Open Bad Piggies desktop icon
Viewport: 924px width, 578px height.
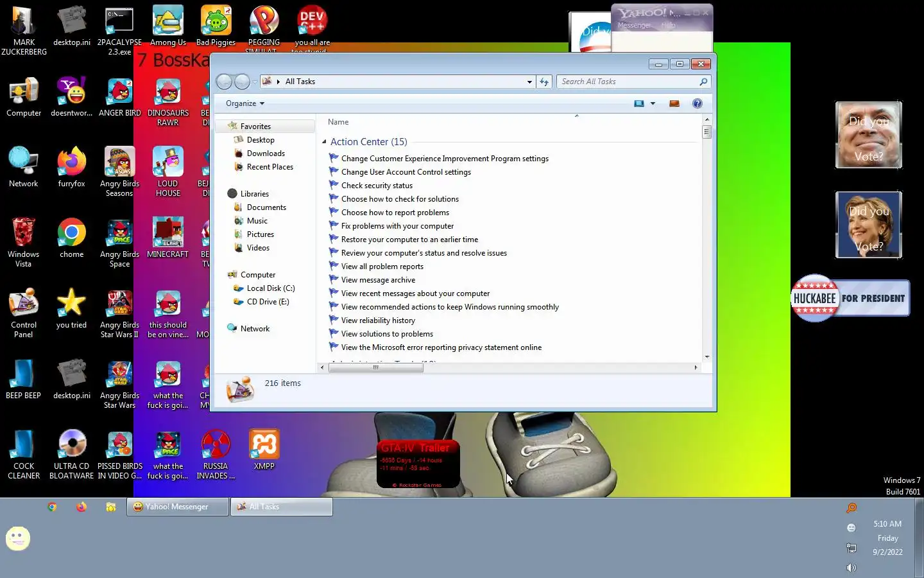216,27
